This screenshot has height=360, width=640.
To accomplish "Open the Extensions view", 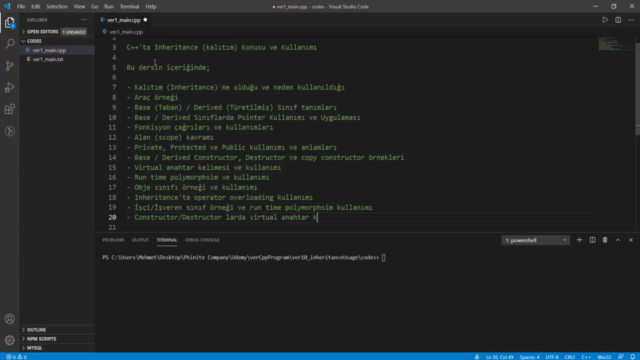I will [9, 109].
